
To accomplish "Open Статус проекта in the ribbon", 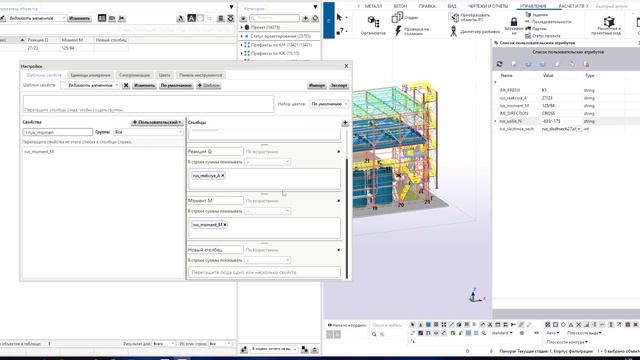I will pyautogui.click(x=542, y=36).
